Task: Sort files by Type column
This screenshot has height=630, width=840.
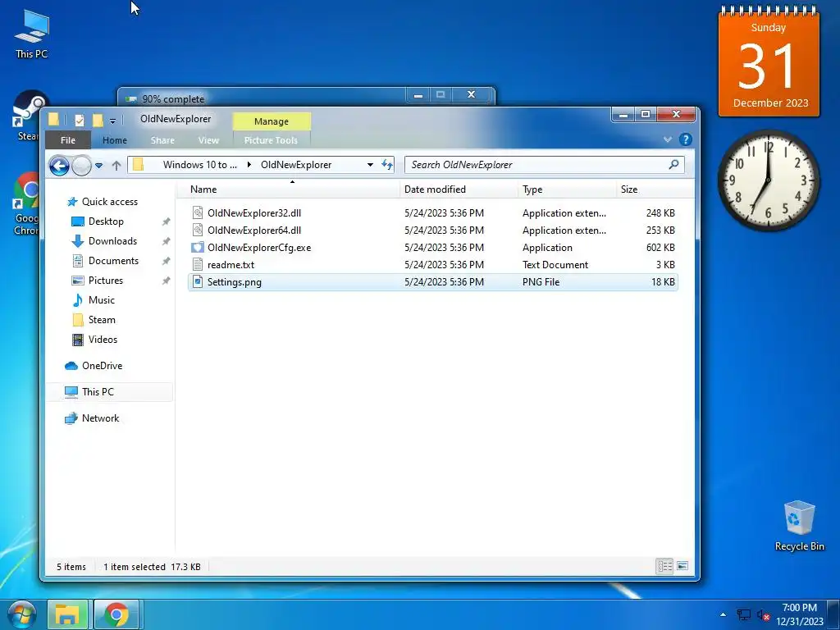Action: click(x=567, y=189)
